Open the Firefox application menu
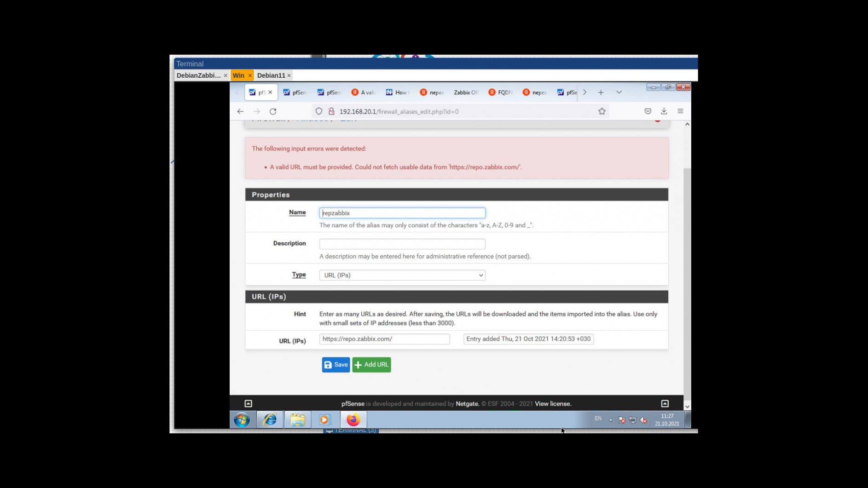The image size is (868, 488). click(x=680, y=111)
